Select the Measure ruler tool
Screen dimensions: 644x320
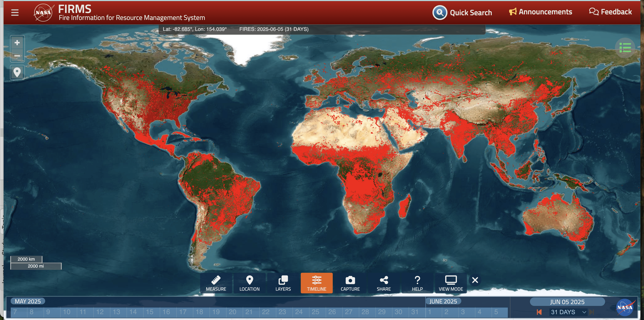coord(216,283)
